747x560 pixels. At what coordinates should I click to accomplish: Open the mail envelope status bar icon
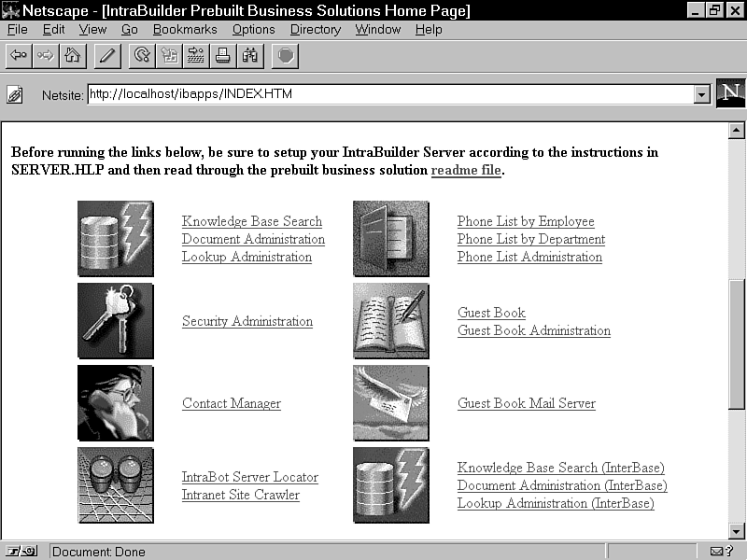(721, 552)
